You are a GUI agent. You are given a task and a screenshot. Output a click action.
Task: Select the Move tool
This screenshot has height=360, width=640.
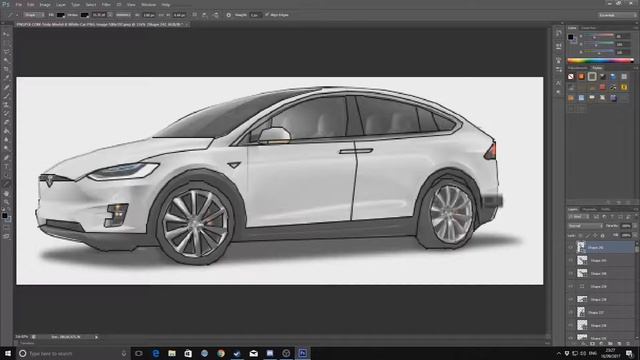point(6,34)
